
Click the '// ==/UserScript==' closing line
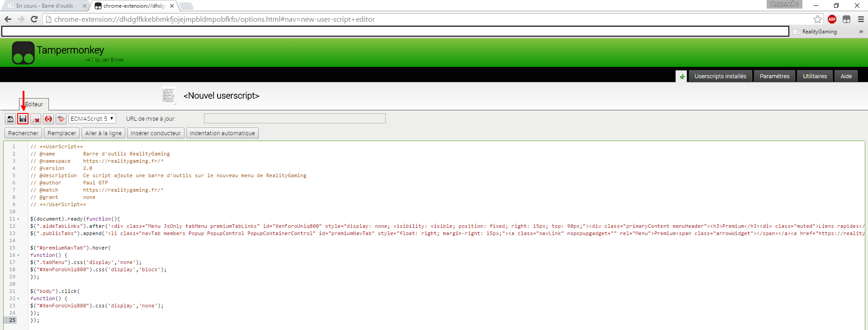point(58,205)
